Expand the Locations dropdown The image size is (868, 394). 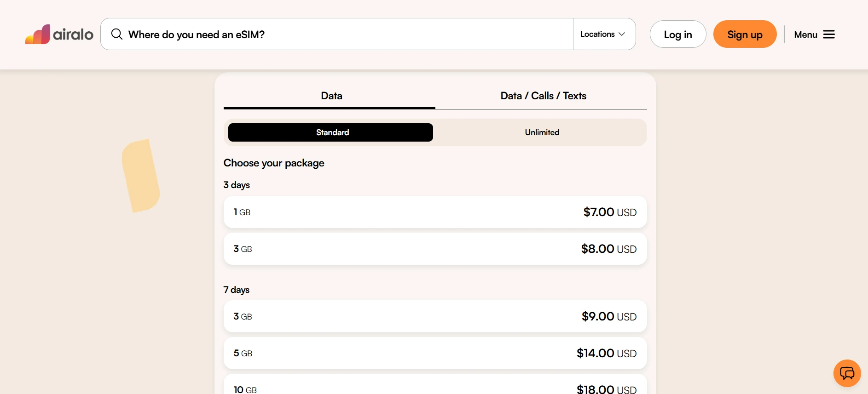[597, 34]
